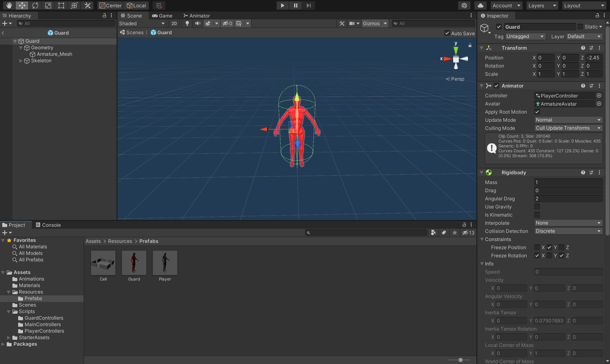The width and height of the screenshot is (610, 364).
Task: Click the Play button
Action: click(x=283, y=5)
